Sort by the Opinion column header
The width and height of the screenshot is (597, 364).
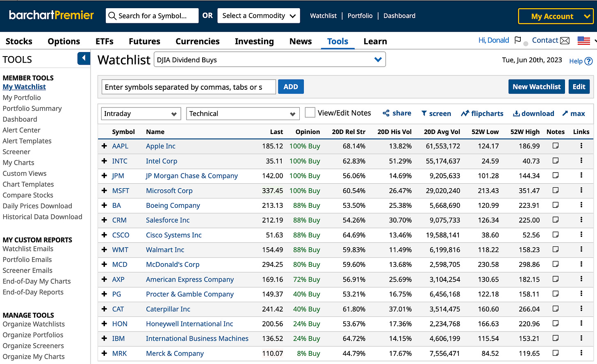click(x=308, y=132)
